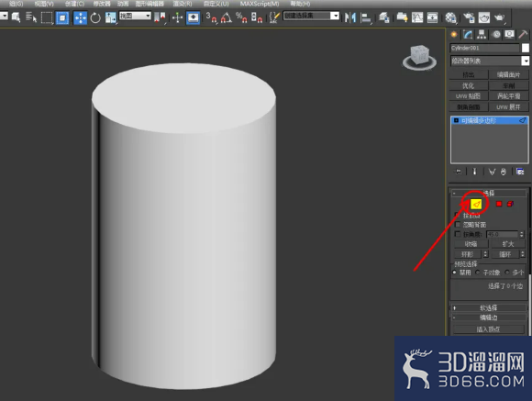The height and width of the screenshot is (401, 532).
Task: Activate the Select and Rotate tool
Action: coord(95,17)
